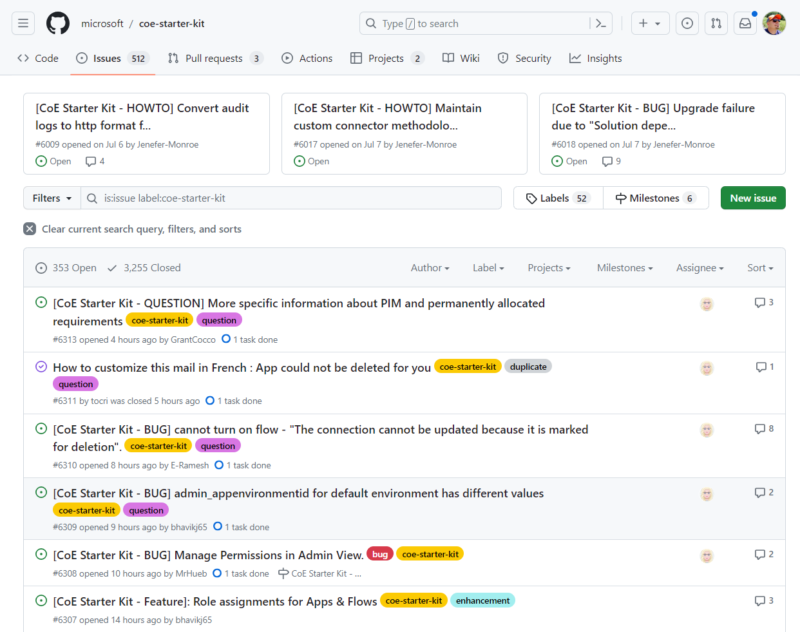Click Clear current search query link
Image resolution: width=800 pixels, height=632 pixels.
(x=141, y=229)
